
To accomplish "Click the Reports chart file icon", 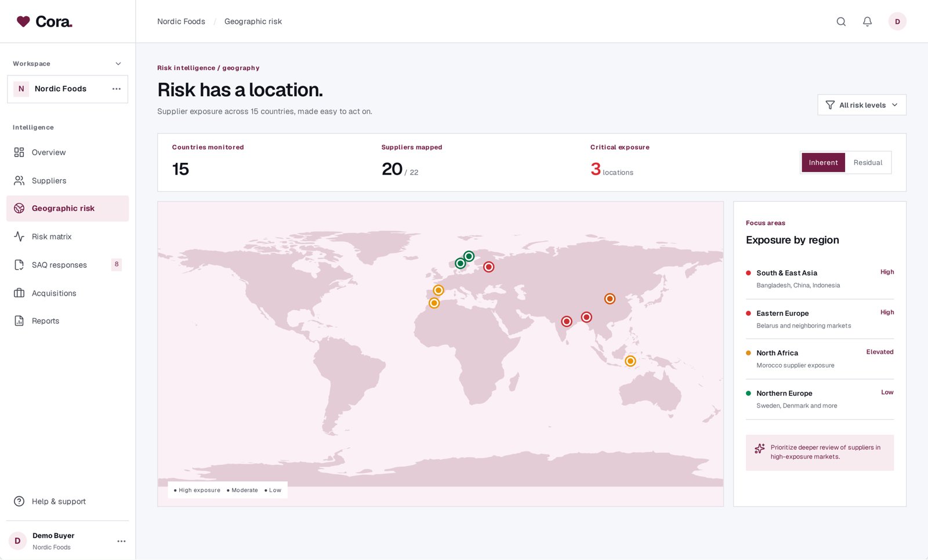I will pos(19,321).
